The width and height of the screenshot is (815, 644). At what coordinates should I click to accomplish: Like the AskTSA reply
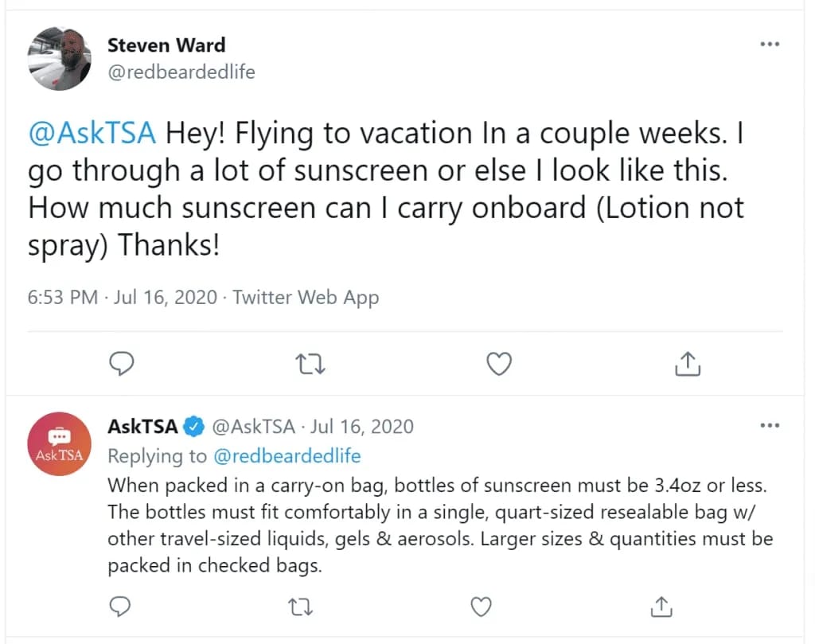point(481,607)
